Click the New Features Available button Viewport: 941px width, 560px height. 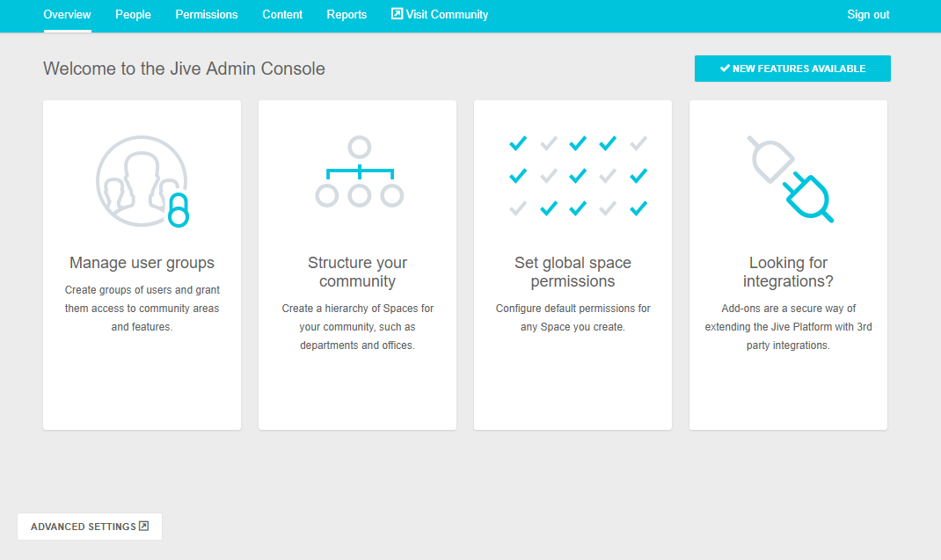click(x=792, y=69)
